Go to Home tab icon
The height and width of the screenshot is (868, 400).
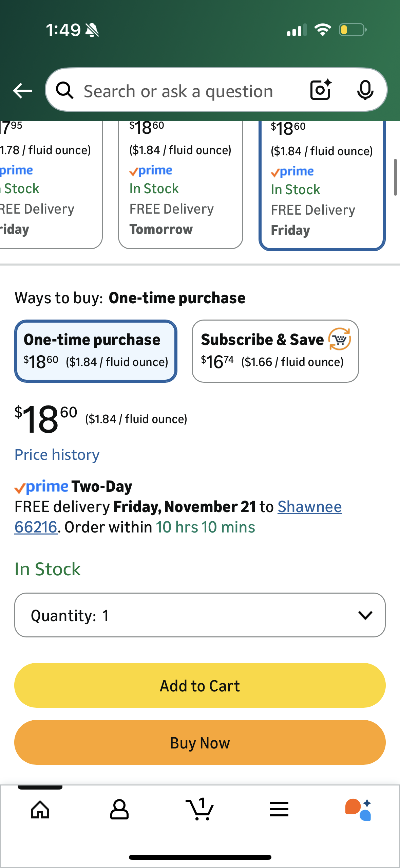(40, 810)
